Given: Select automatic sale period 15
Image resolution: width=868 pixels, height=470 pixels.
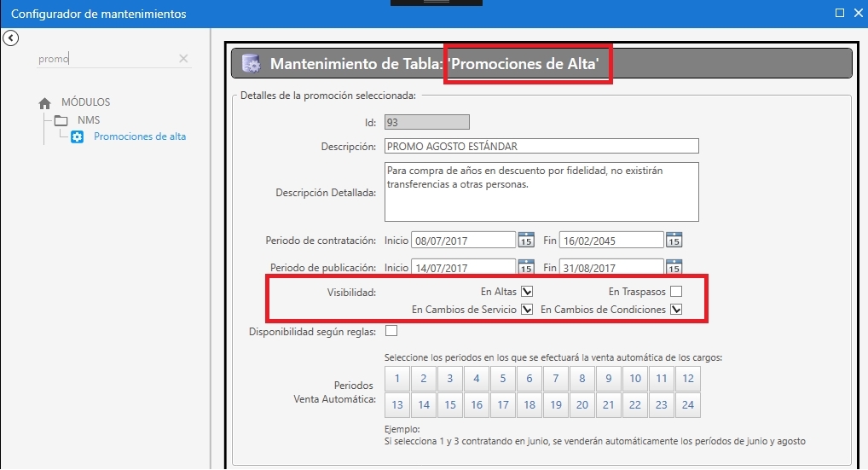Looking at the screenshot, I should tap(450, 405).
